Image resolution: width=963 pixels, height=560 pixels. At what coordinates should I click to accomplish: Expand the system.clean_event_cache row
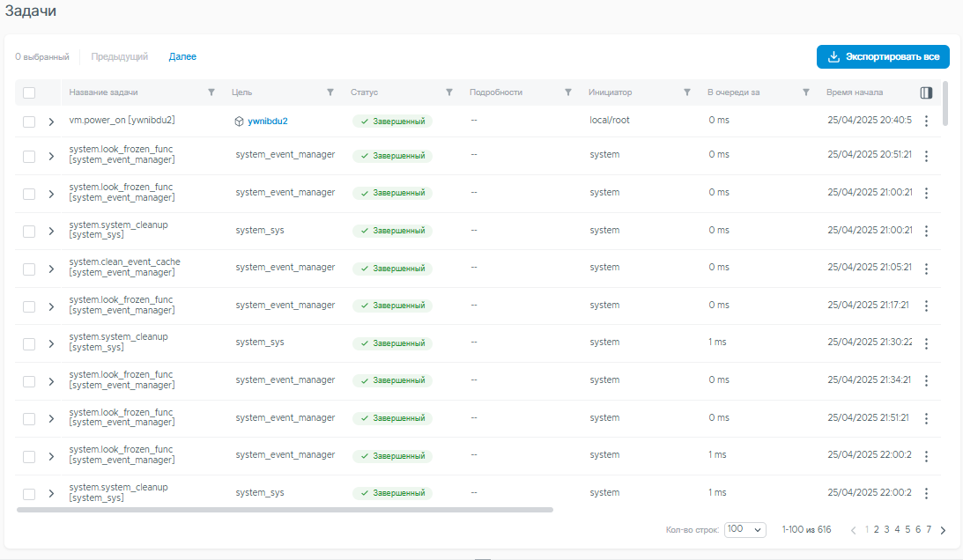52,269
